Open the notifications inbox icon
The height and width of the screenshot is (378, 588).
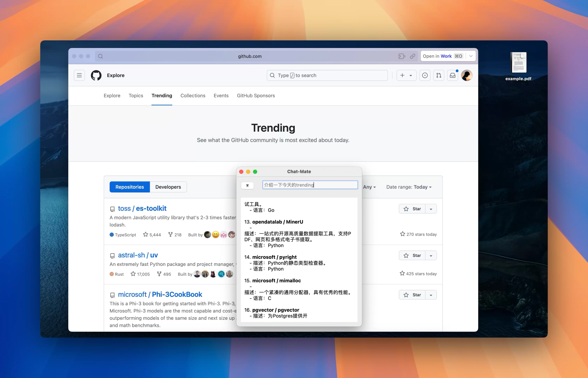452,75
